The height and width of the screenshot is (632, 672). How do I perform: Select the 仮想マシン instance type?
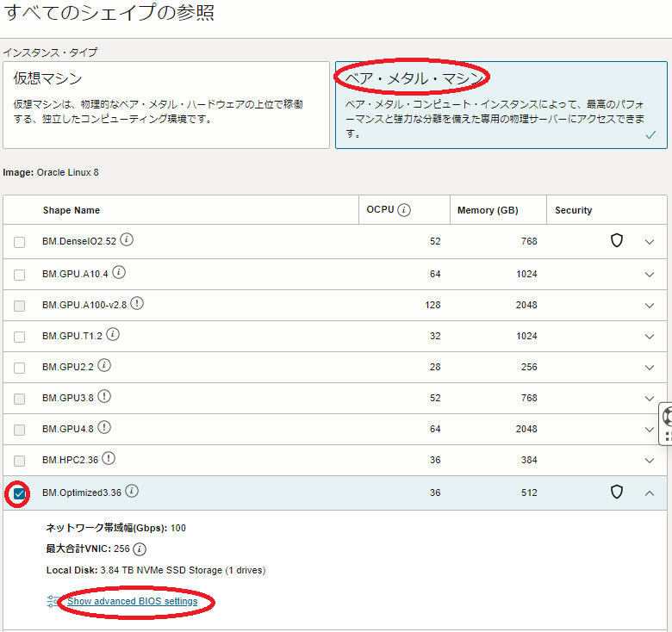(165, 104)
